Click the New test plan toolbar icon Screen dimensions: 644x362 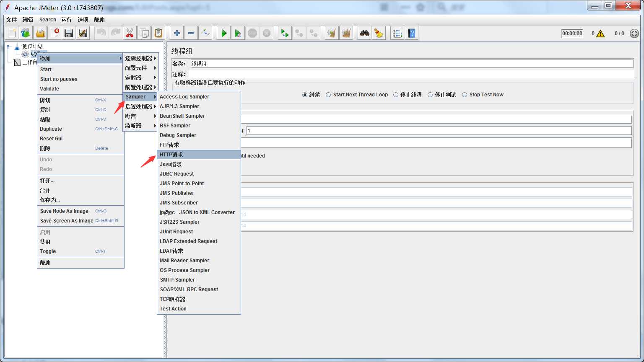[12, 33]
